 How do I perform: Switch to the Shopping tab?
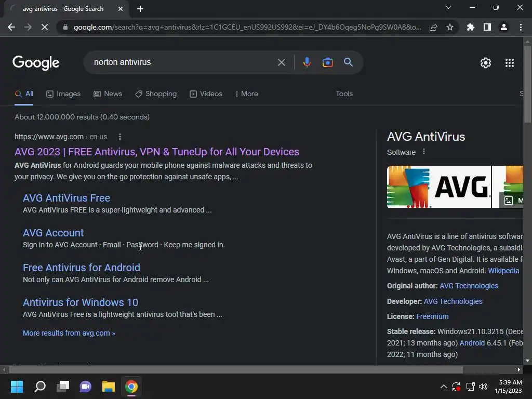click(156, 94)
